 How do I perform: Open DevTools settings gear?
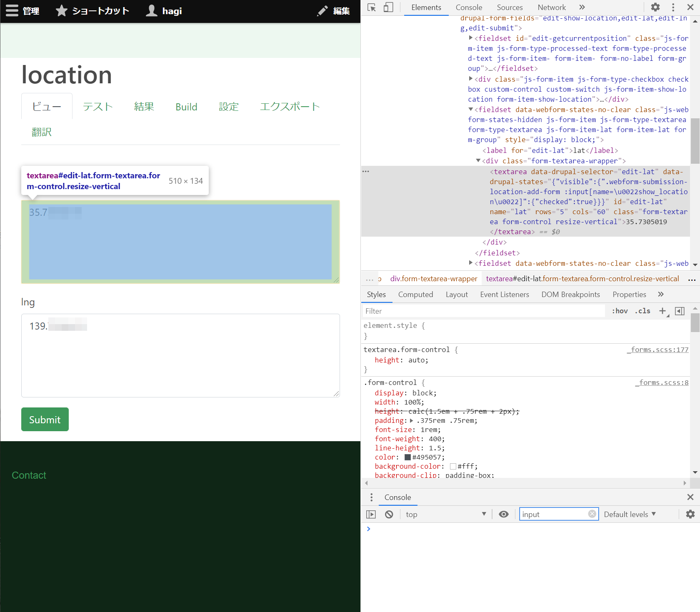click(x=655, y=7)
